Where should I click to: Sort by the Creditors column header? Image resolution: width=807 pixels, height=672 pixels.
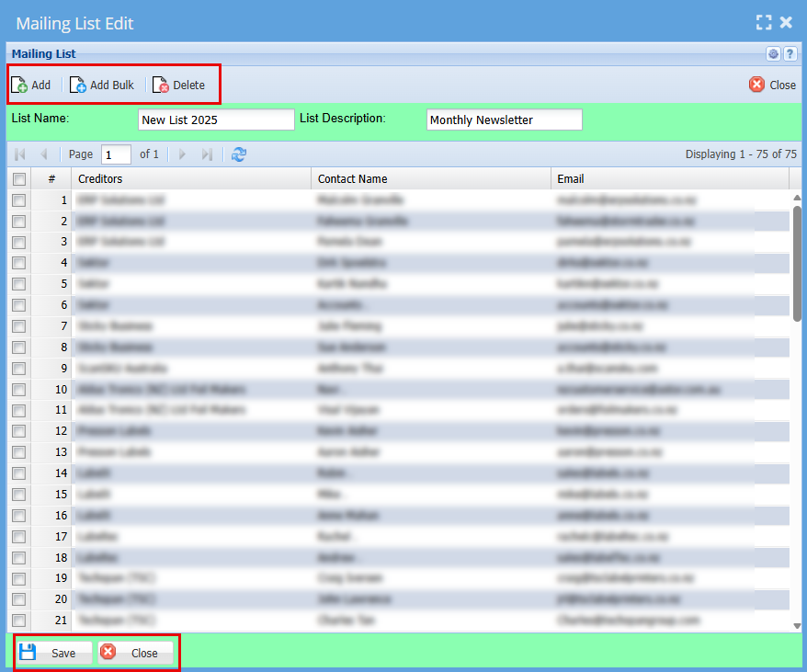pos(191,178)
